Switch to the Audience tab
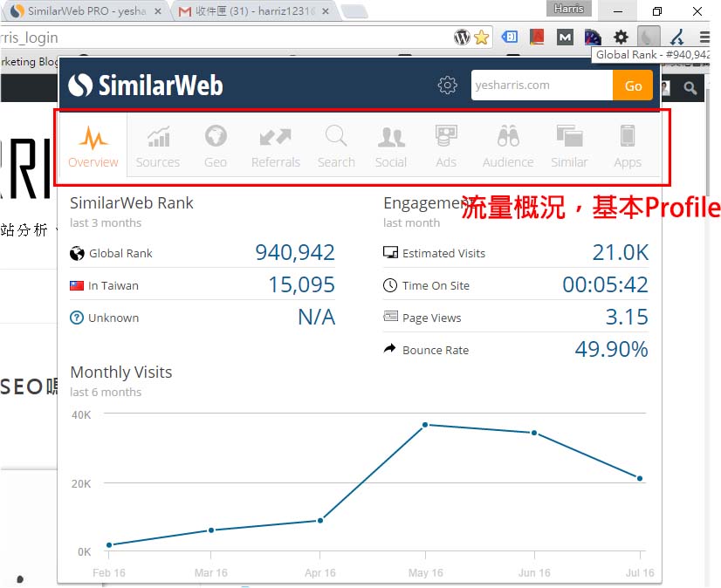The height and width of the screenshot is (588, 721). [508, 147]
